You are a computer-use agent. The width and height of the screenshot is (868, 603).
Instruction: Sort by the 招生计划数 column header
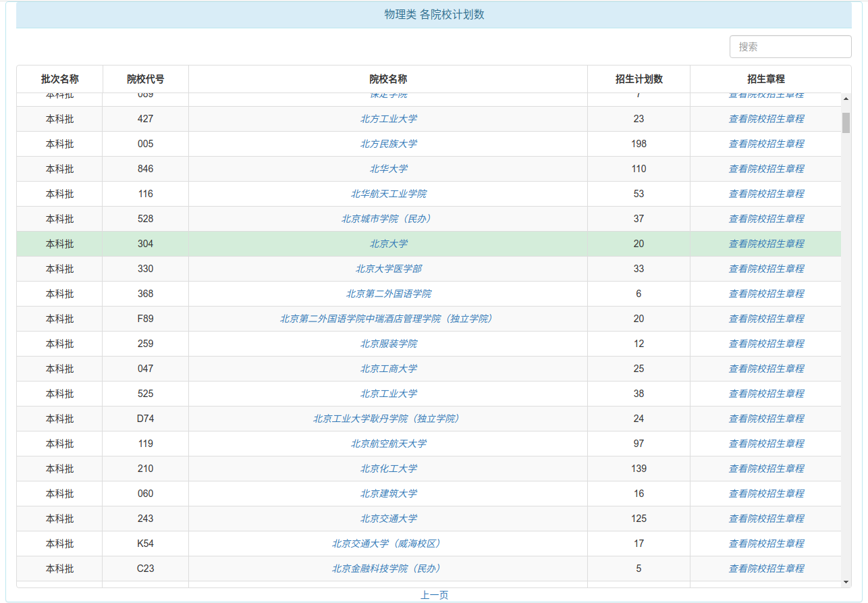tap(639, 79)
